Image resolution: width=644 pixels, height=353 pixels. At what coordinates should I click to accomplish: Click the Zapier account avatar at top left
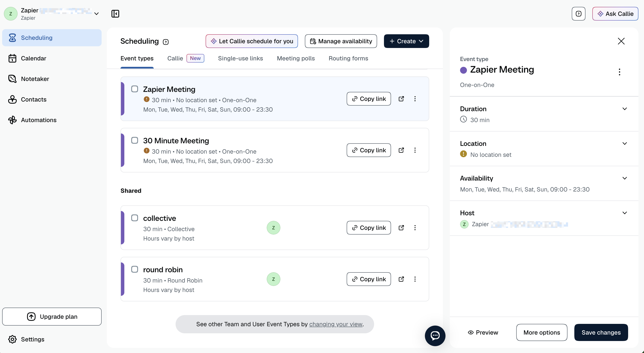[11, 14]
